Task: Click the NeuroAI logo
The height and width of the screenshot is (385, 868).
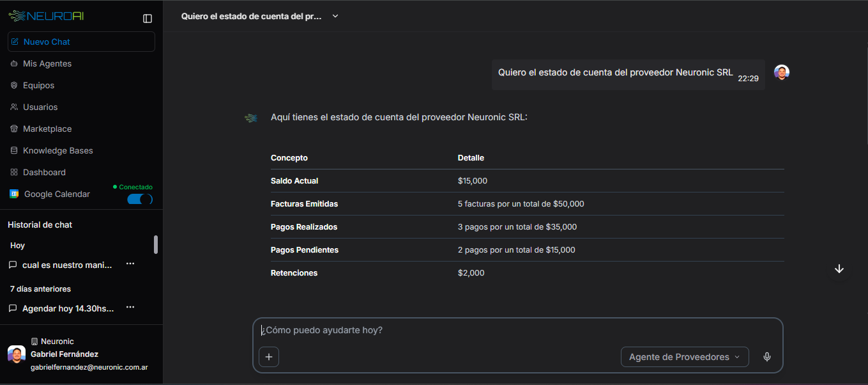Action: click(46, 17)
